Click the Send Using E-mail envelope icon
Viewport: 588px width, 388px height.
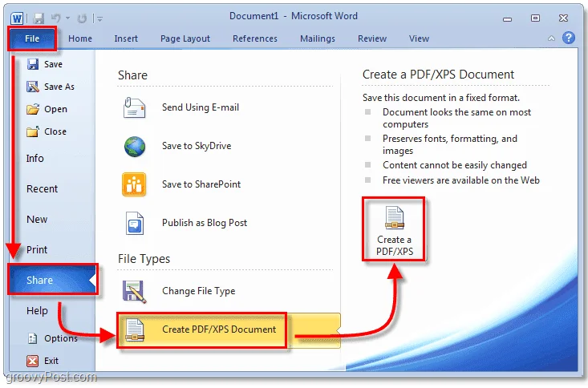click(134, 108)
